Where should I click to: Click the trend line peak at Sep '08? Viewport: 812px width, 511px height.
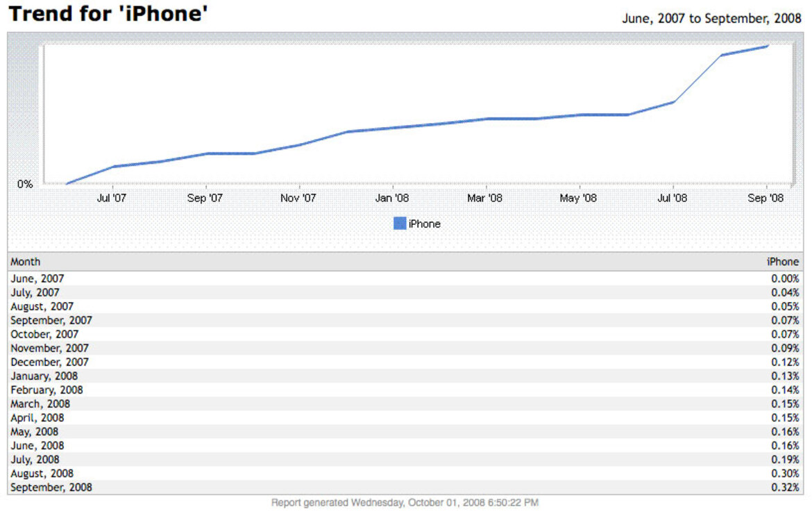tap(767, 46)
